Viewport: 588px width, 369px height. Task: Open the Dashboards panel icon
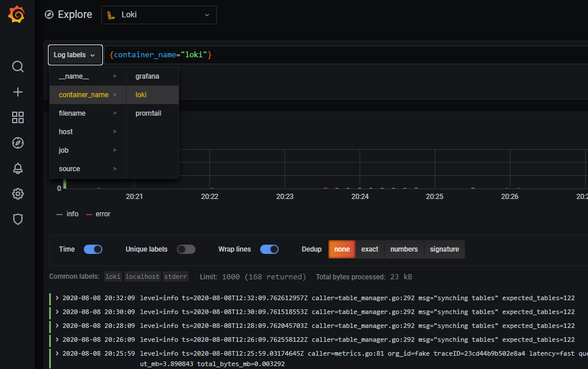pyautogui.click(x=17, y=117)
